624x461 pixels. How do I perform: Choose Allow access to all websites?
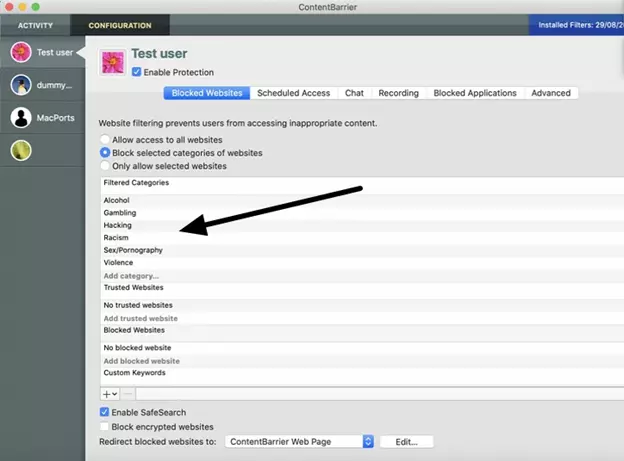pos(105,140)
